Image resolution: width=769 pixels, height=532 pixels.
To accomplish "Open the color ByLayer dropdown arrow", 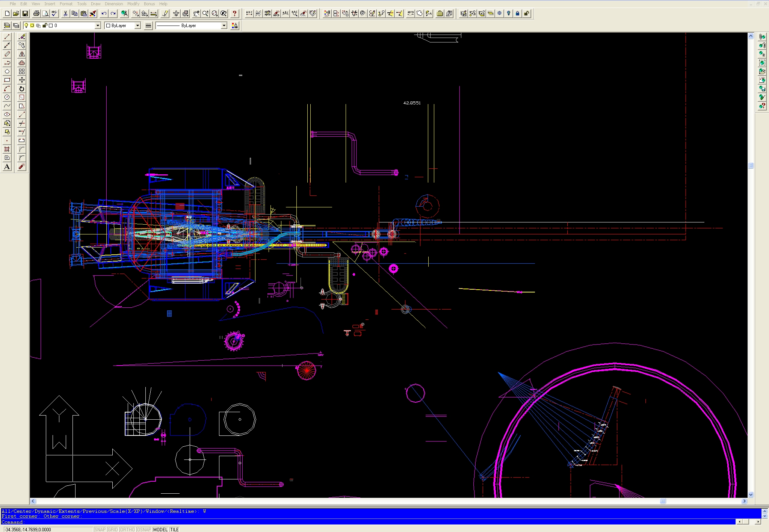I will coord(137,26).
